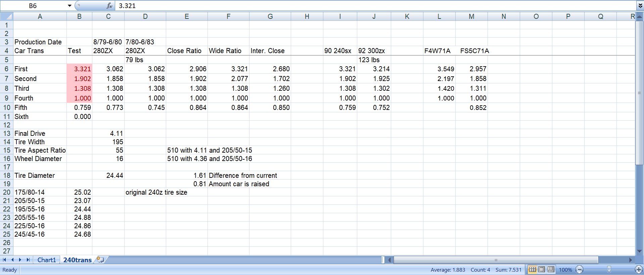This screenshot has height=275, width=644.
Task: Select cell 'Car Trans'
Action: point(40,51)
